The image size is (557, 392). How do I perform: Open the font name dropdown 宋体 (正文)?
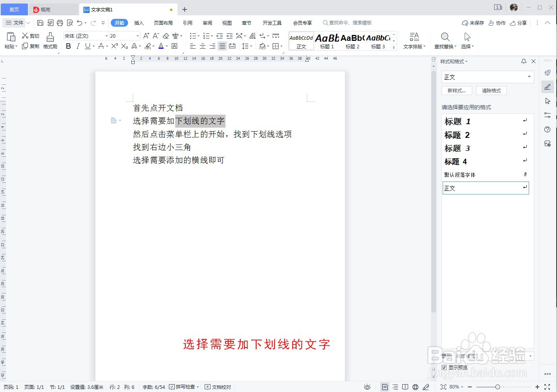tap(106, 36)
